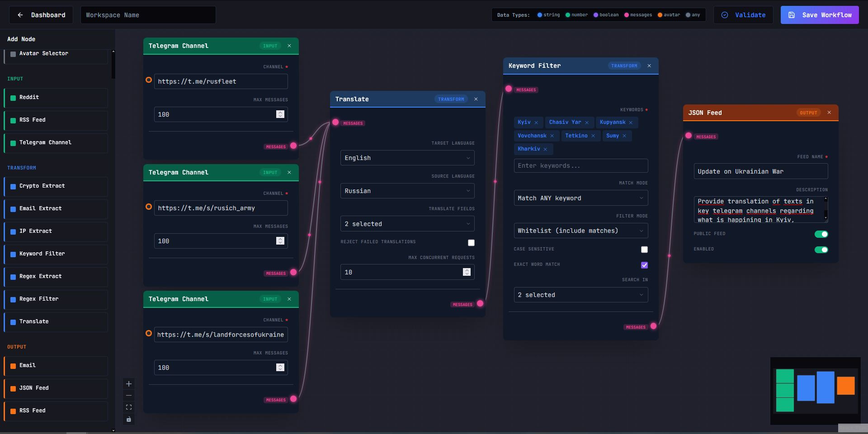Uncheck the Exact Word Match checkbox

(x=644, y=265)
